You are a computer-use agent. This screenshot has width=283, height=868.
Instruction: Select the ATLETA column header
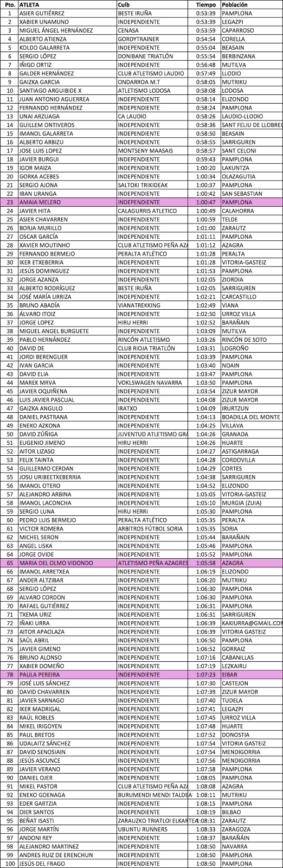[x=29, y=4]
